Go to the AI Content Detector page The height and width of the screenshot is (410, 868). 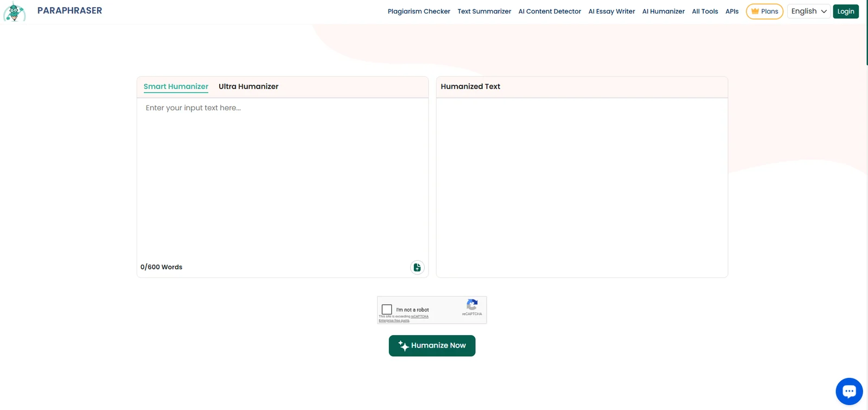(x=550, y=11)
